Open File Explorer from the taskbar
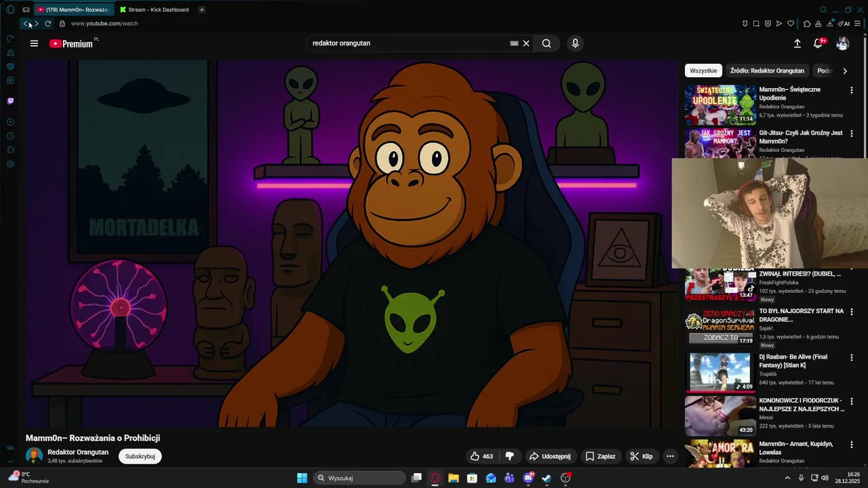This screenshot has height=488, width=868. [x=454, y=478]
